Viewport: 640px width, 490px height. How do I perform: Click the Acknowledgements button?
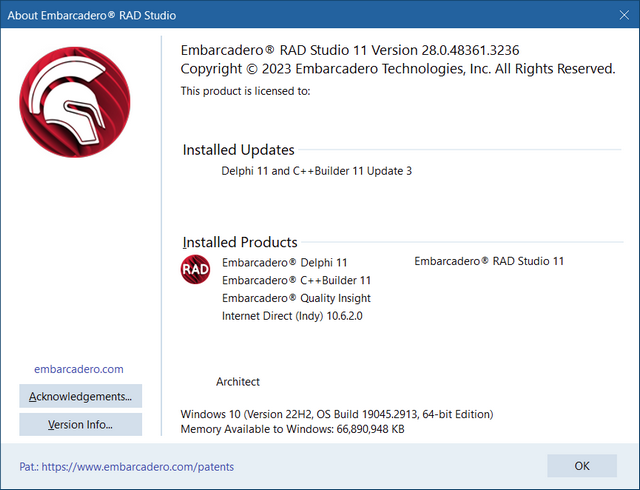[80, 396]
